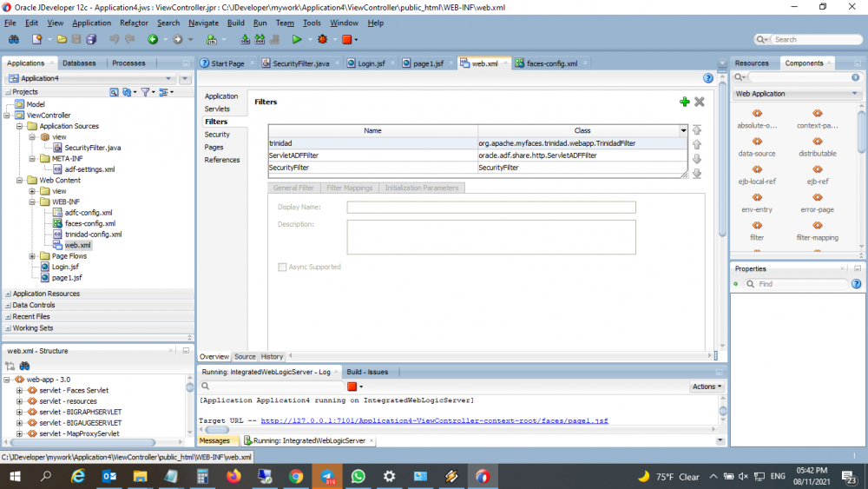
Task: Toggle the Async Supported checkbox
Action: tap(282, 267)
